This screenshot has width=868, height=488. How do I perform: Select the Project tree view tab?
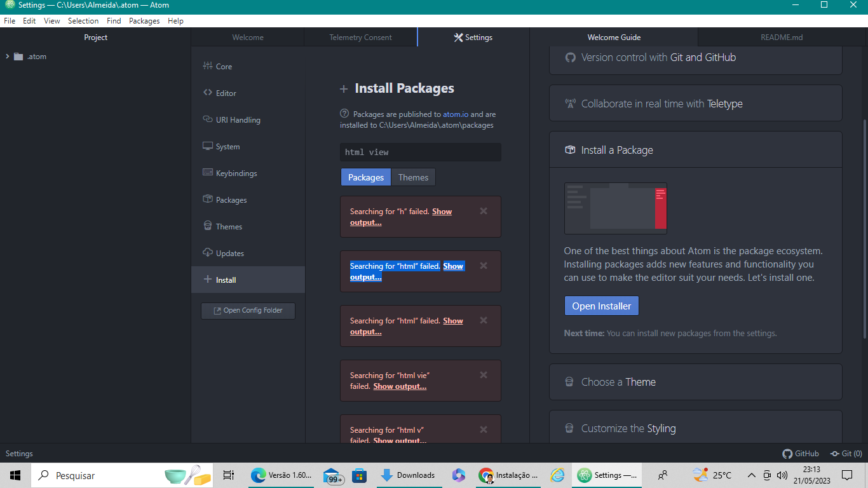coord(95,37)
